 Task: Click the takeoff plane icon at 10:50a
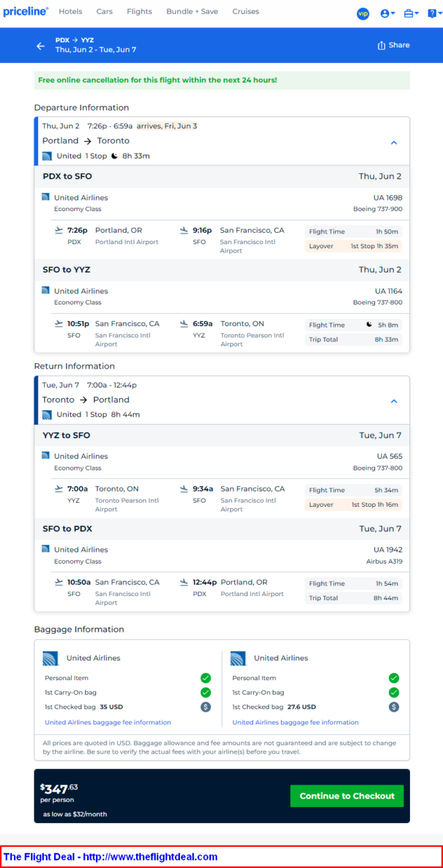59,582
